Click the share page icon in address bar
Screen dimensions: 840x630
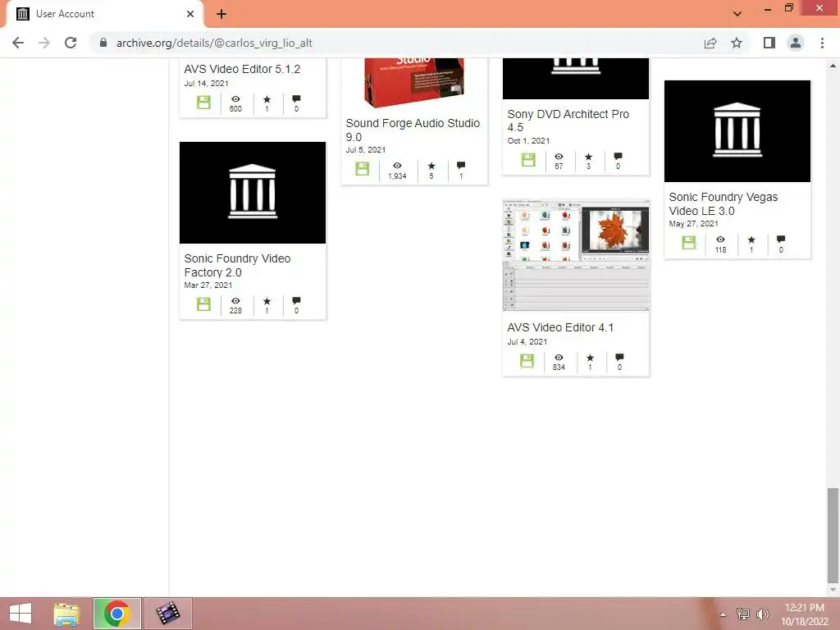click(710, 43)
